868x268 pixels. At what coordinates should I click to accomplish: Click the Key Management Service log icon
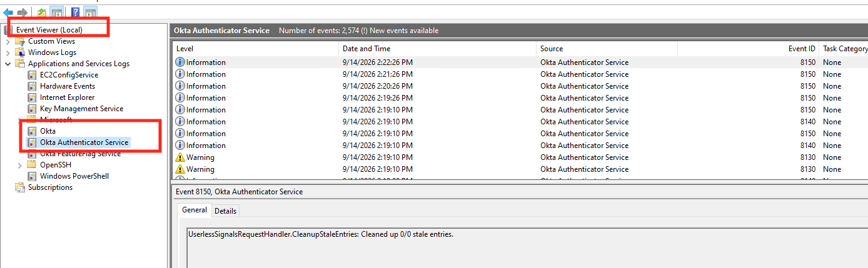pos(33,109)
